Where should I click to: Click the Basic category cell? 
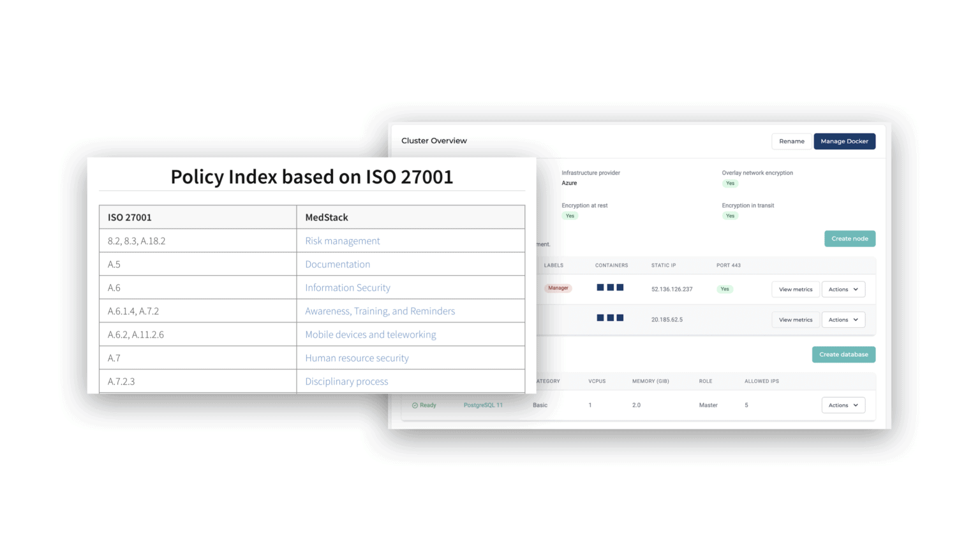pos(540,405)
